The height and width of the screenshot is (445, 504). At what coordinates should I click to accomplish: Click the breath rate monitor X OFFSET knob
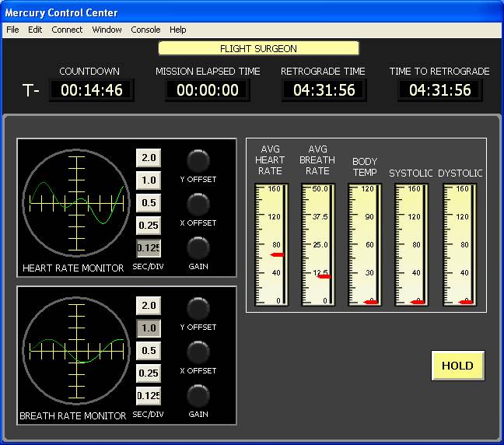click(198, 352)
